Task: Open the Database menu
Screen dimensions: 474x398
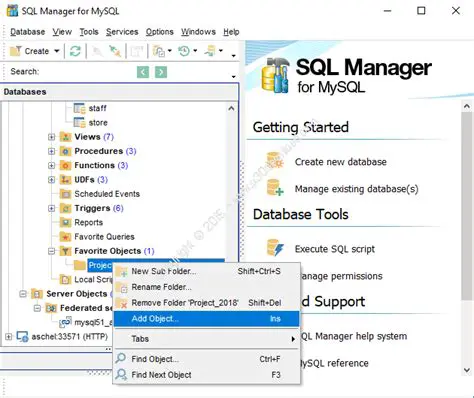Action: (28, 32)
